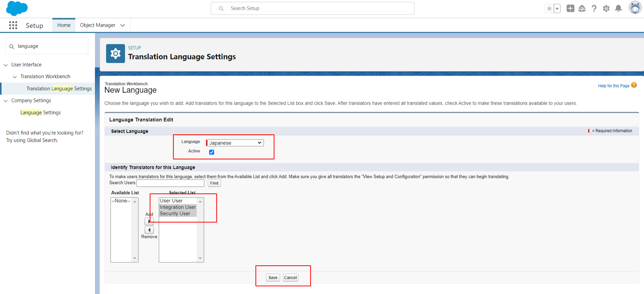Click the Add arrow button

tap(149, 221)
